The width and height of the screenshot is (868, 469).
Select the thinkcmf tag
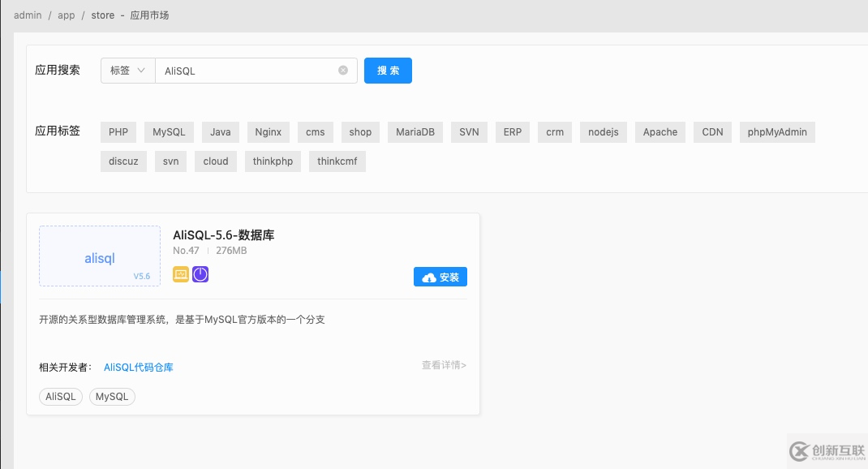pyautogui.click(x=337, y=161)
